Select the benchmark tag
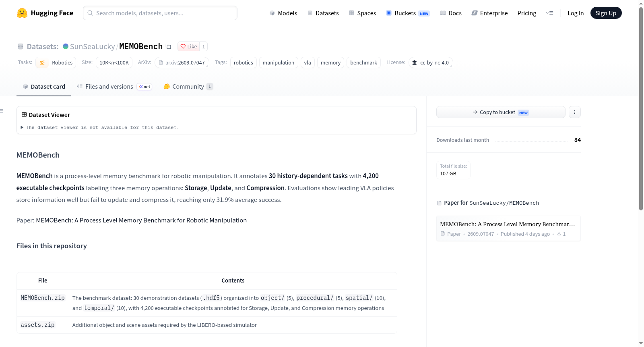Viewport: 644px width, 347px height. pyautogui.click(x=363, y=62)
